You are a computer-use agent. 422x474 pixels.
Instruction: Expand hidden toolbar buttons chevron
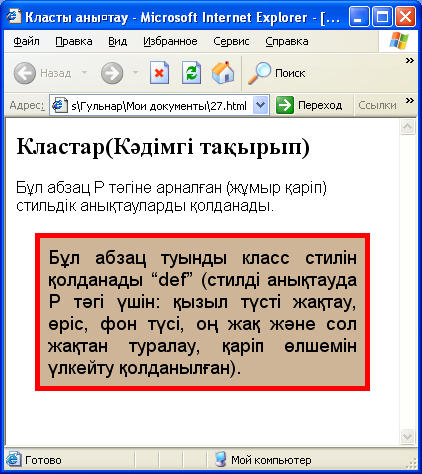[x=410, y=61]
